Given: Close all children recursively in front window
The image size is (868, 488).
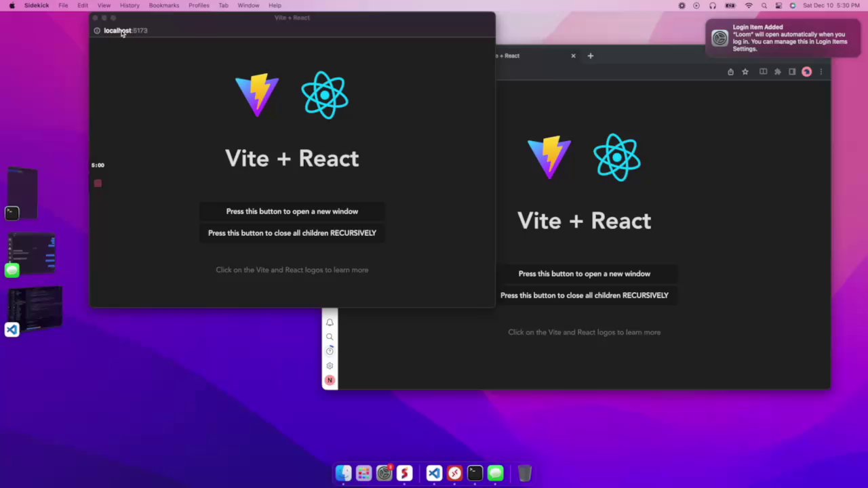Looking at the screenshot, I should pos(292,233).
